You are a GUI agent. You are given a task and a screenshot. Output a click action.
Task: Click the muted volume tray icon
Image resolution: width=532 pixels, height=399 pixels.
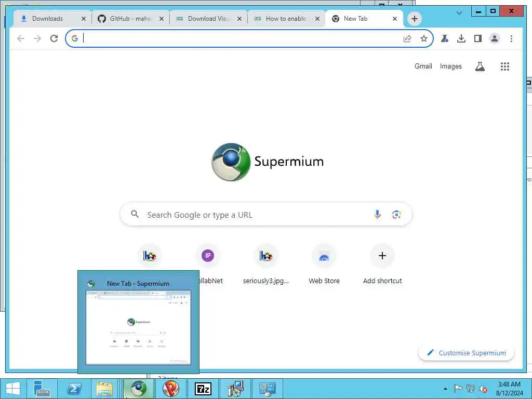(x=483, y=389)
